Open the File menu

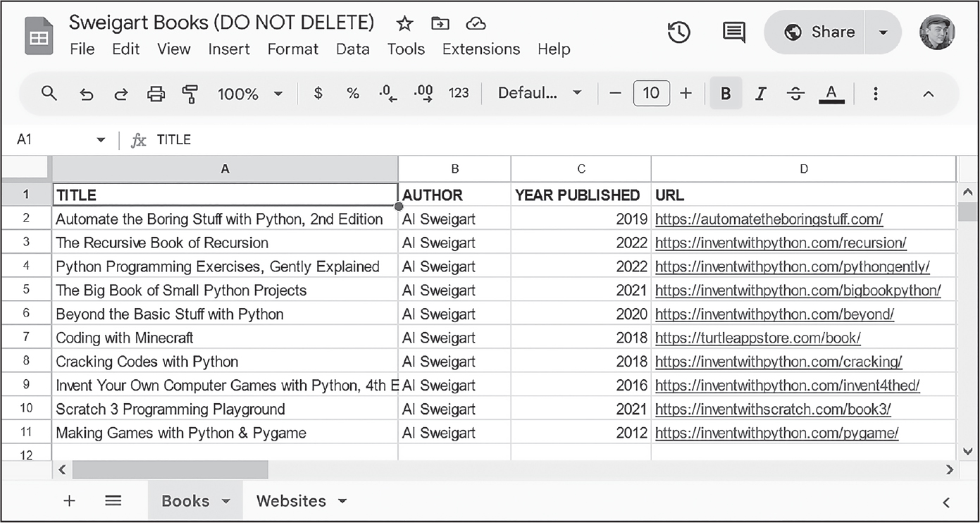click(x=82, y=49)
